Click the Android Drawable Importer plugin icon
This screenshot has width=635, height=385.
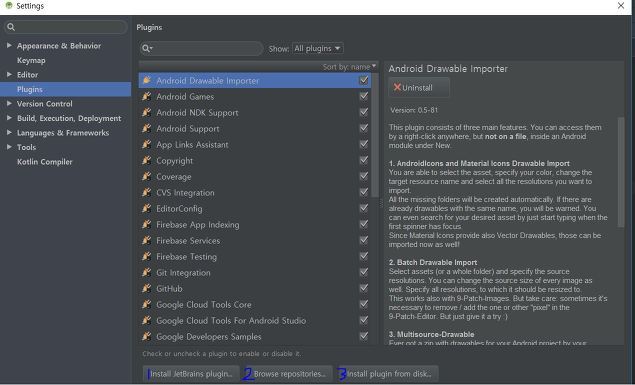pyautogui.click(x=147, y=80)
